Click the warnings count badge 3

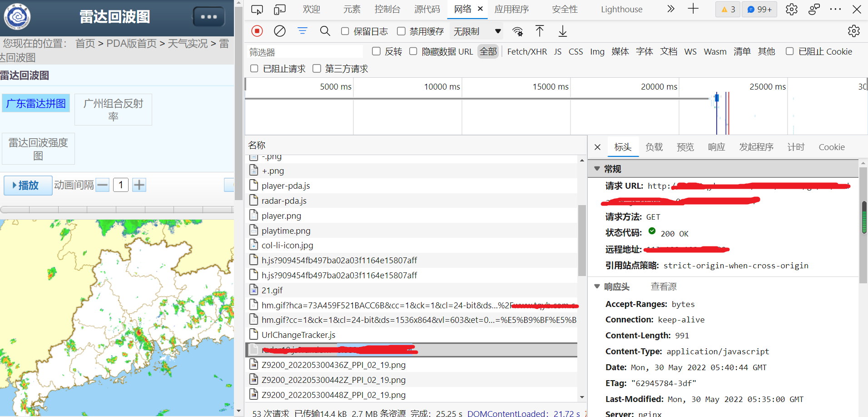[x=728, y=9]
